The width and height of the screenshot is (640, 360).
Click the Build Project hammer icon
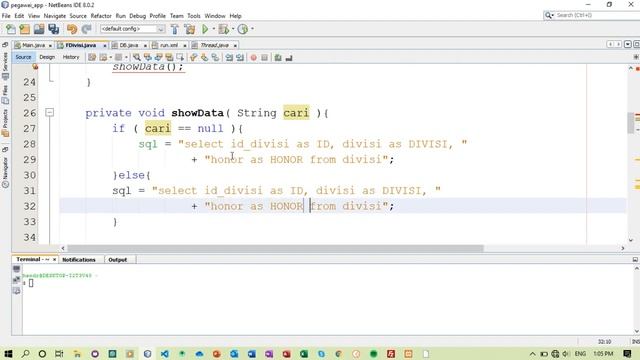(x=175, y=29)
